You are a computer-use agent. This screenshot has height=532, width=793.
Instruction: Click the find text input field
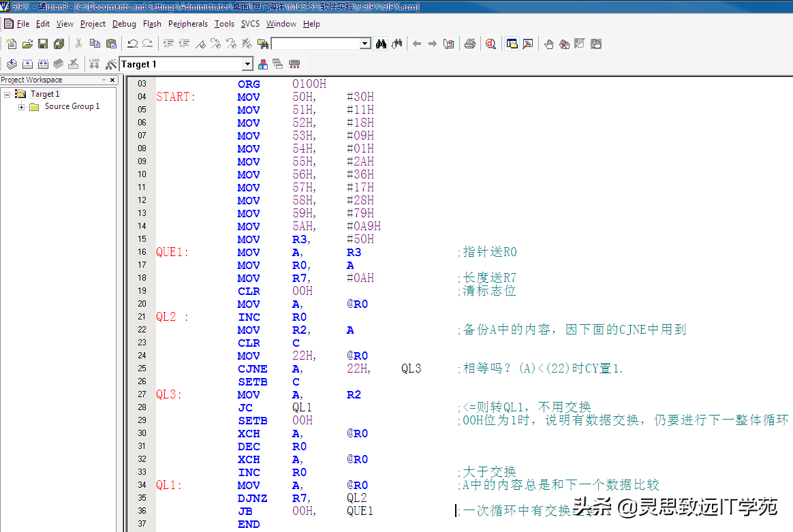pyautogui.click(x=317, y=44)
